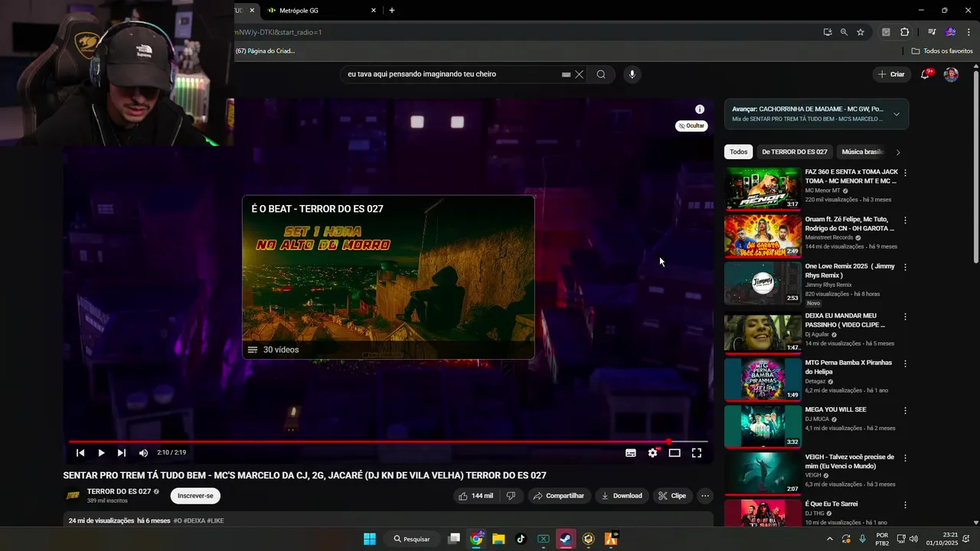Open TikTok from the taskbar
Viewport: 980px width, 551px height.
coord(521,539)
